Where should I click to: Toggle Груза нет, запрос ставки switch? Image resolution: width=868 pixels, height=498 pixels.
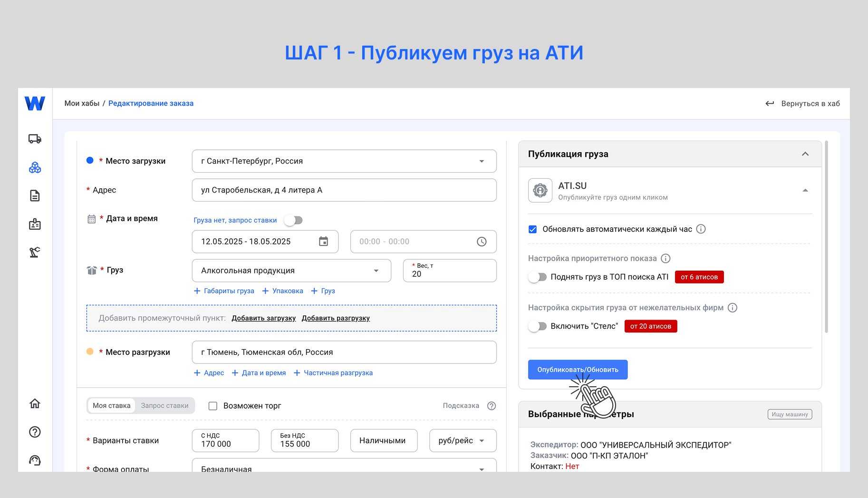[293, 220]
